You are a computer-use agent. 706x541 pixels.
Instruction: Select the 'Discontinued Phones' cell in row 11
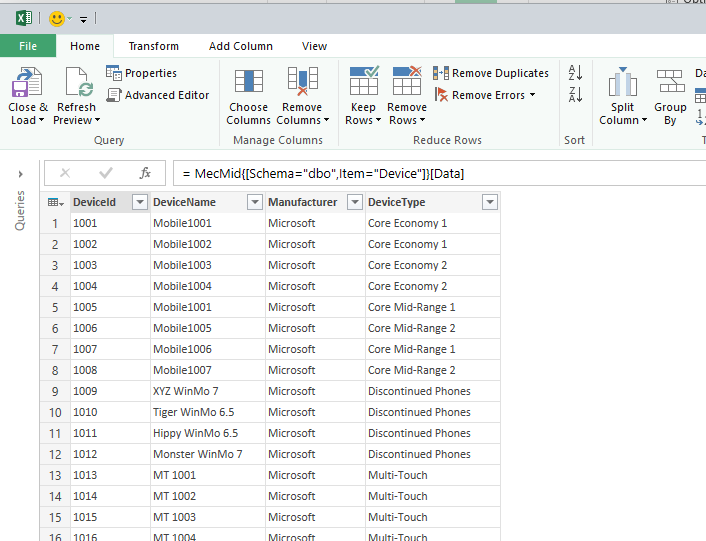click(x=433, y=433)
